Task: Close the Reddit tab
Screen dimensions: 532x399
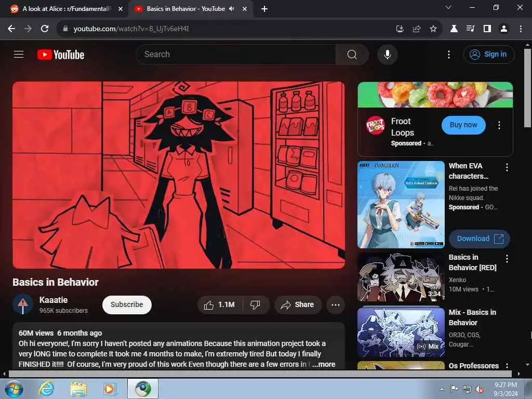Action: [x=121, y=9]
